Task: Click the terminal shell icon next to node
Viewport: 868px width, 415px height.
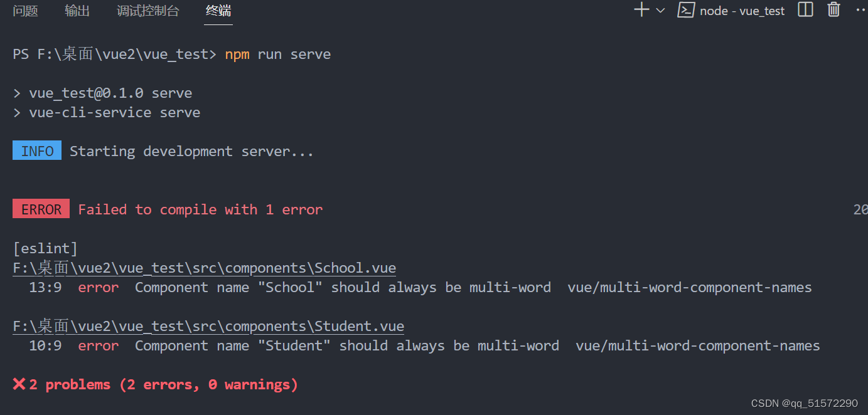Action: (686, 10)
